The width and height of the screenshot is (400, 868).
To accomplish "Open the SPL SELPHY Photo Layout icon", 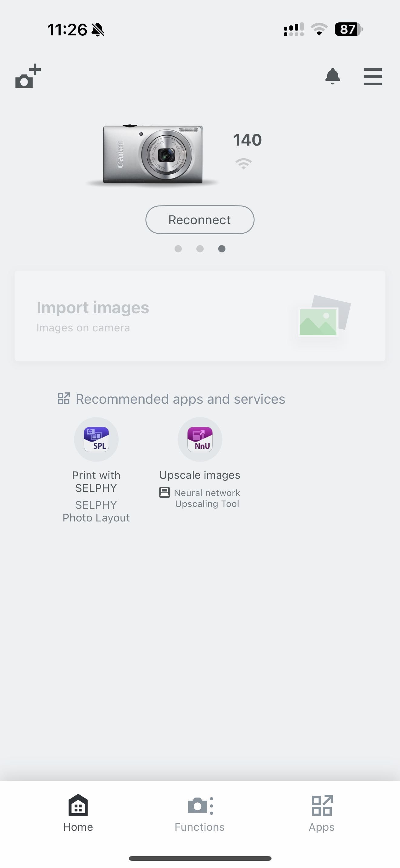I will pos(96,439).
